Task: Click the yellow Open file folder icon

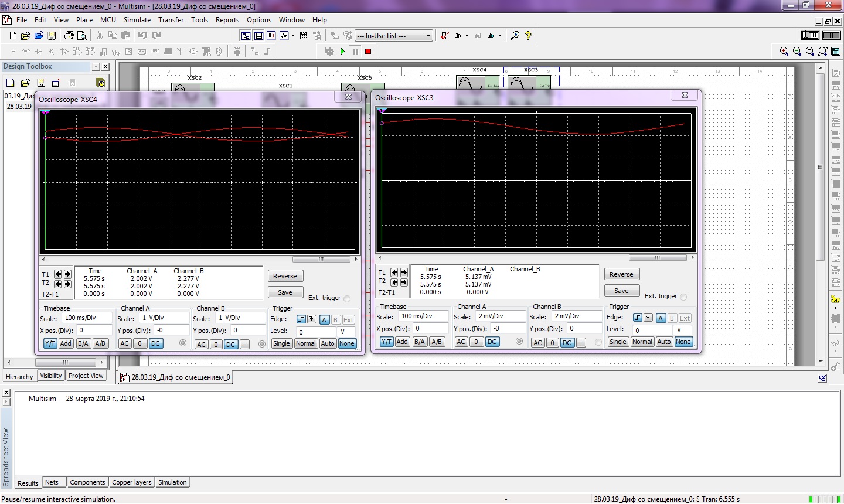Action: (x=25, y=36)
